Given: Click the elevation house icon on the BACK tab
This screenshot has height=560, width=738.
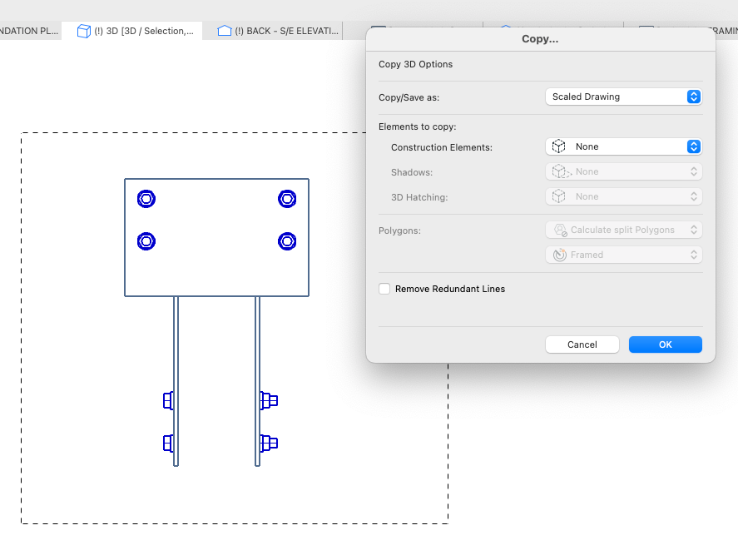Looking at the screenshot, I should pos(224,31).
